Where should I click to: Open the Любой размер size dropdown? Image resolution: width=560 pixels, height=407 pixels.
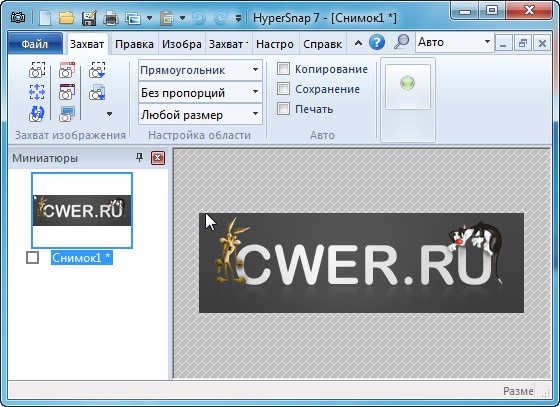(200, 114)
